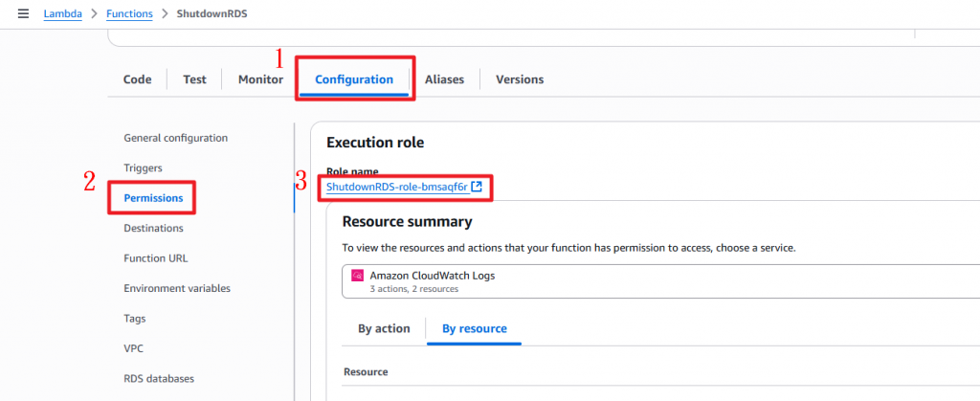The image size is (980, 401).
Task: Go to Functions breadcrumb link
Action: [129, 13]
